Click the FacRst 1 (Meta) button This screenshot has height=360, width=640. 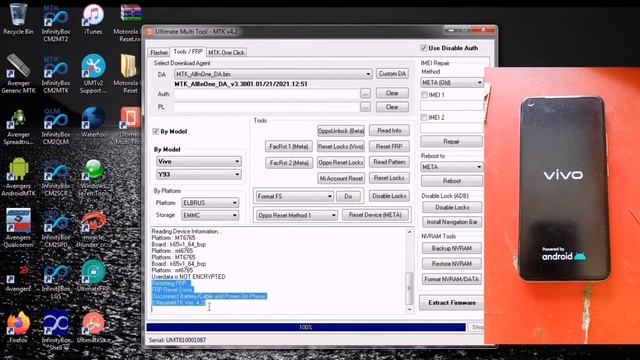(x=289, y=146)
